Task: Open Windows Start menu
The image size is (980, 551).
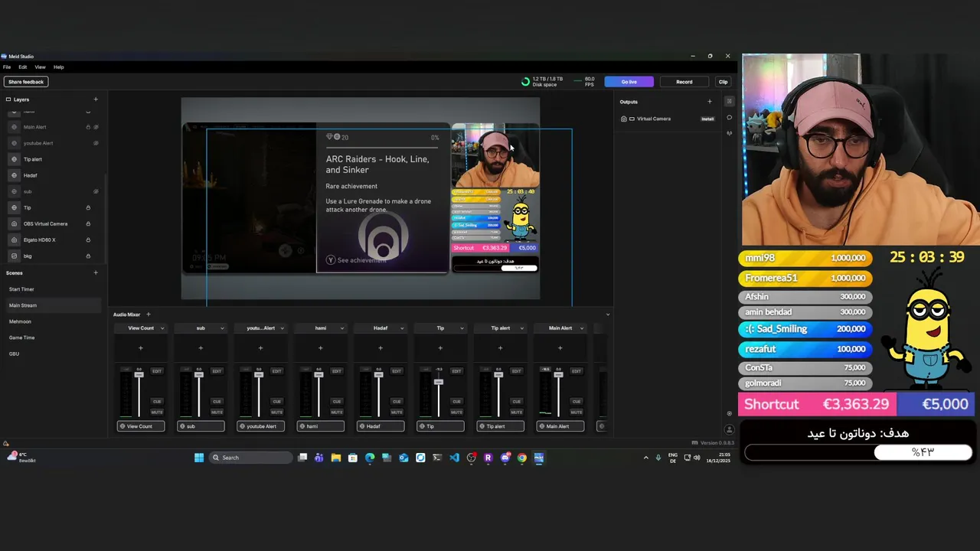Action: (x=199, y=458)
